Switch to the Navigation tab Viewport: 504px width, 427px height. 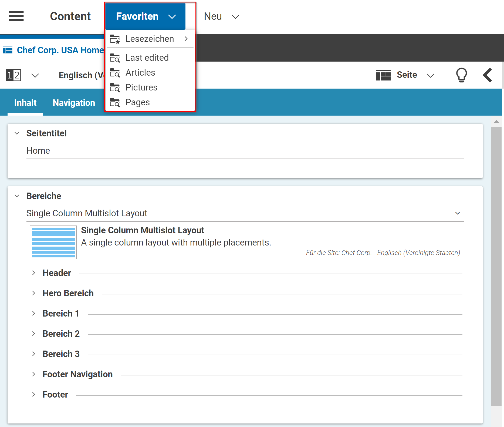[x=74, y=103]
